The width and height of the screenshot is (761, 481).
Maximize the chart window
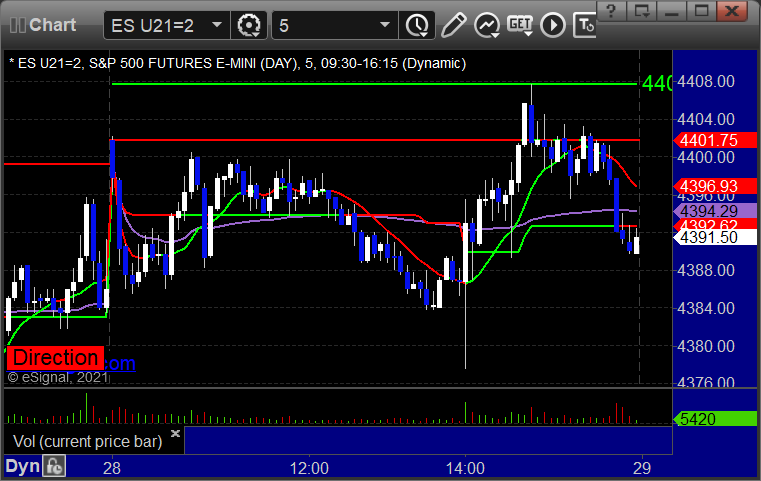(x=701, y=10)
